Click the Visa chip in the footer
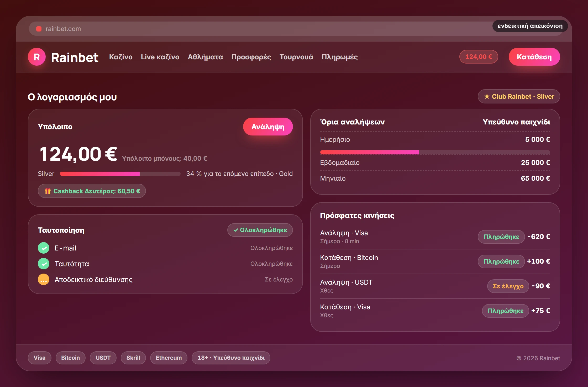 tap(39, 358)
